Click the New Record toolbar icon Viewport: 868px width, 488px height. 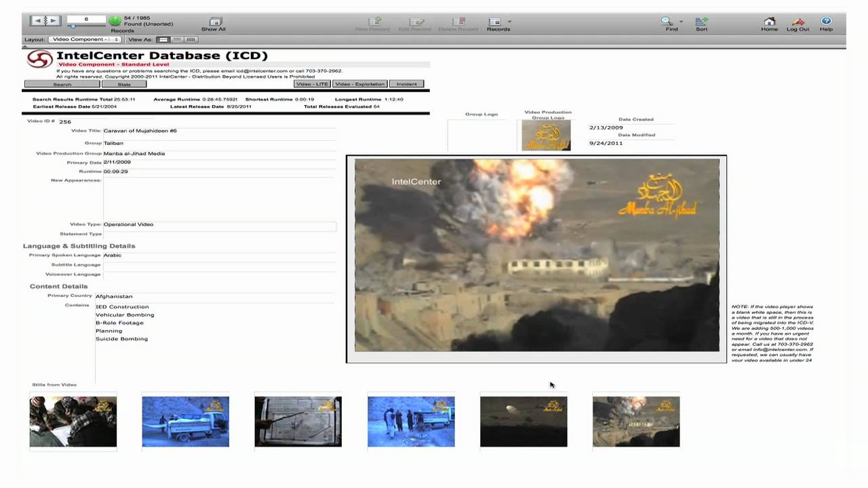374,22
